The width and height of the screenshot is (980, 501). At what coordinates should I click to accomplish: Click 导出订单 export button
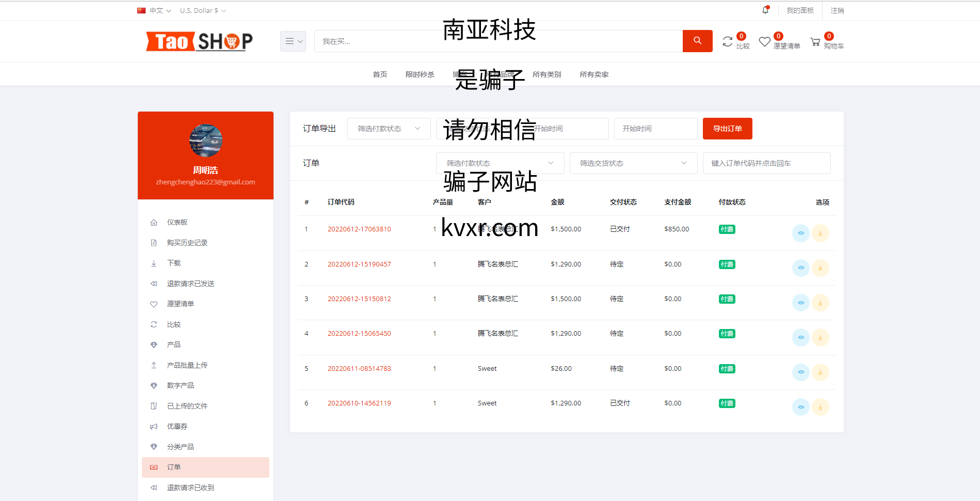(727, 129)
